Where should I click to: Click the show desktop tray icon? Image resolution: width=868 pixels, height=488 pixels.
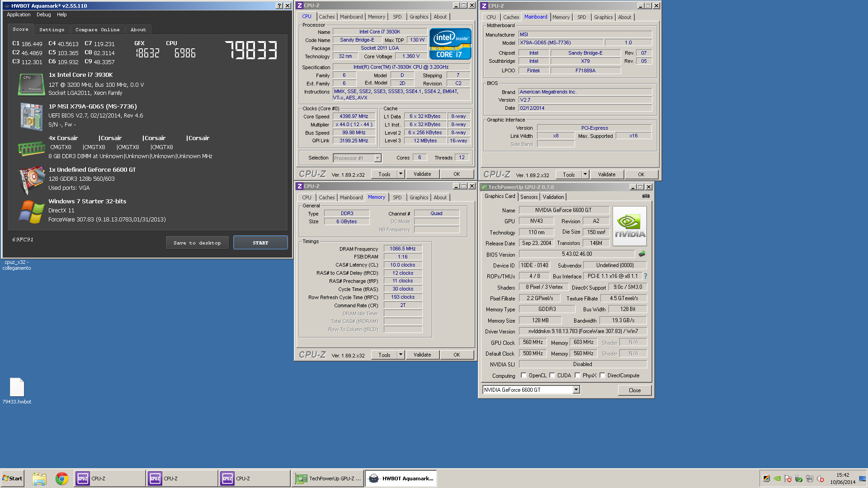863,479
